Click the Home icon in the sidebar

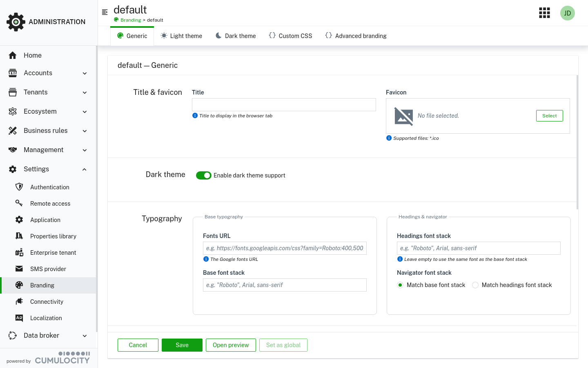click(x=13, y=55)
